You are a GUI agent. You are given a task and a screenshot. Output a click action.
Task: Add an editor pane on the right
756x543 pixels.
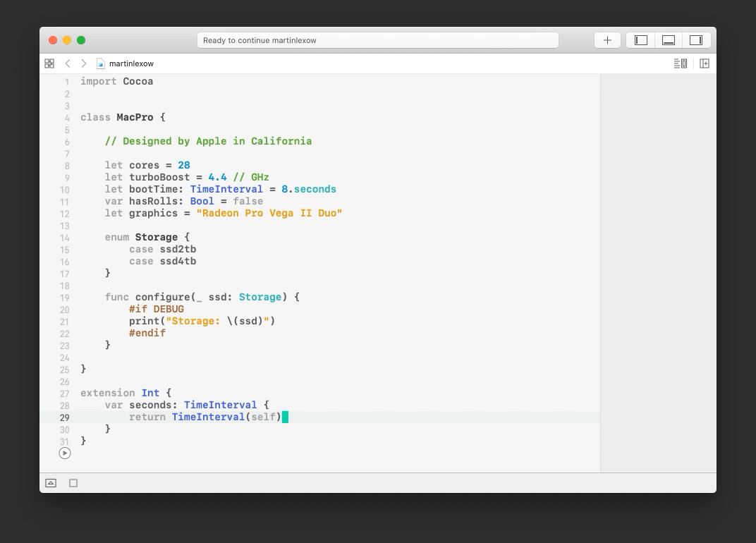[705, 63]
